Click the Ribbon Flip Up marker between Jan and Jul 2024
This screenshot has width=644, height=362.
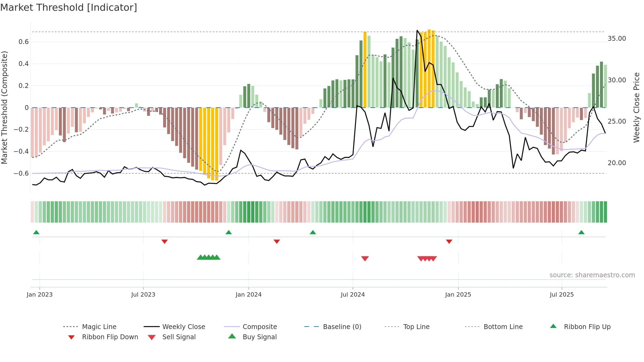pyautogui.click(x=313, y=232)
